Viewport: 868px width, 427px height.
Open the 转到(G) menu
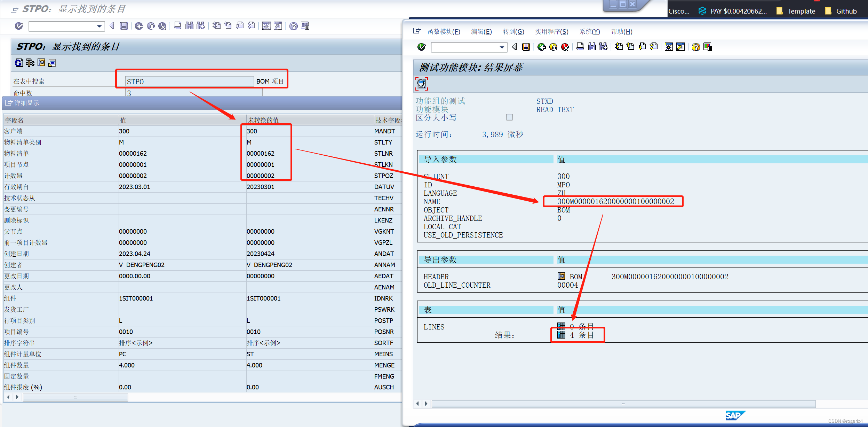513,32
